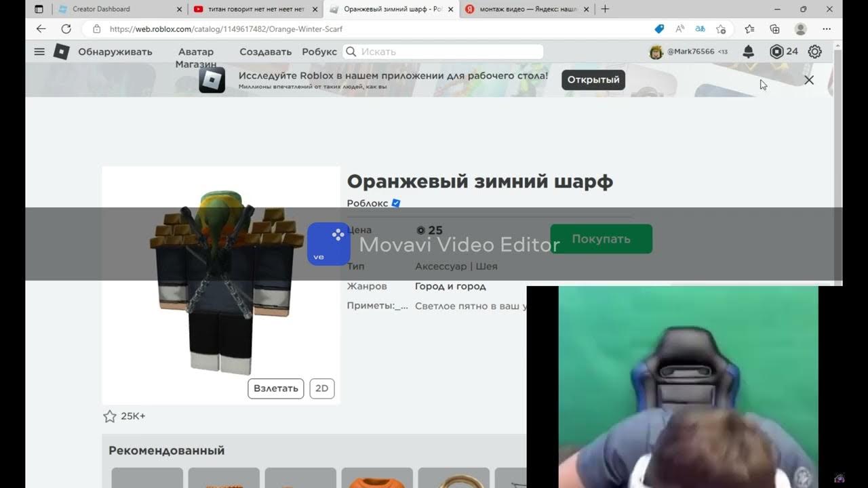Close the Creator Dashboard tab

(179, 9)
